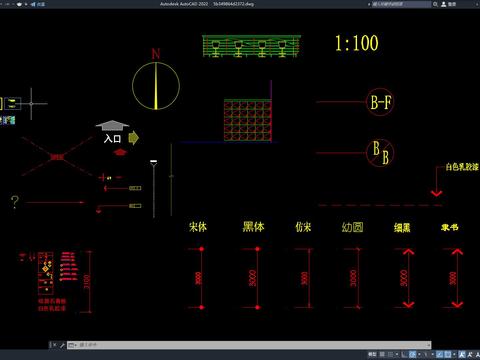The height and width of the screenshot is (360, 480).
Task: Toggle highlighted object snap tracking icon
Action: click(439, 354)
